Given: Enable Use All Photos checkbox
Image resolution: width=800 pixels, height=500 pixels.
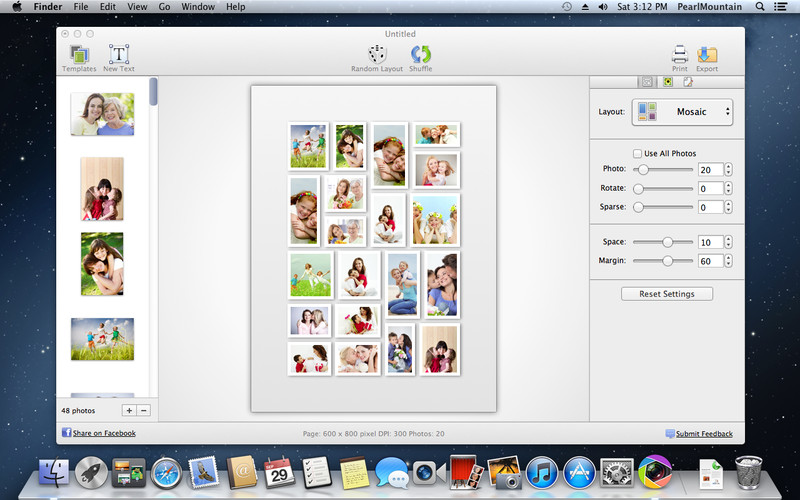Looking at the screenshot, I should 637,153.
